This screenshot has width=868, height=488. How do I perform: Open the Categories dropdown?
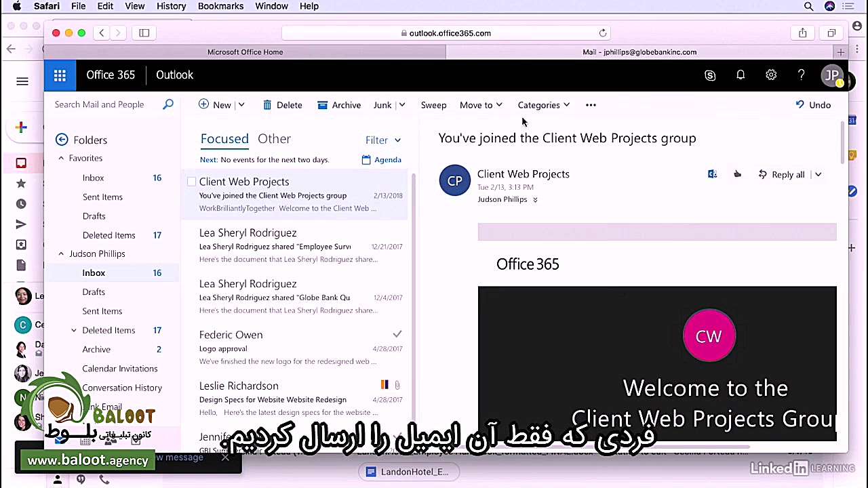[544, 105]
